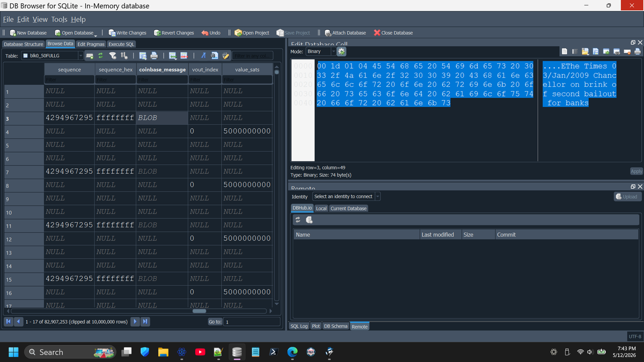Switch to the Plot bottom tab
The image size is (644, 362).
(x=316, y=326)
